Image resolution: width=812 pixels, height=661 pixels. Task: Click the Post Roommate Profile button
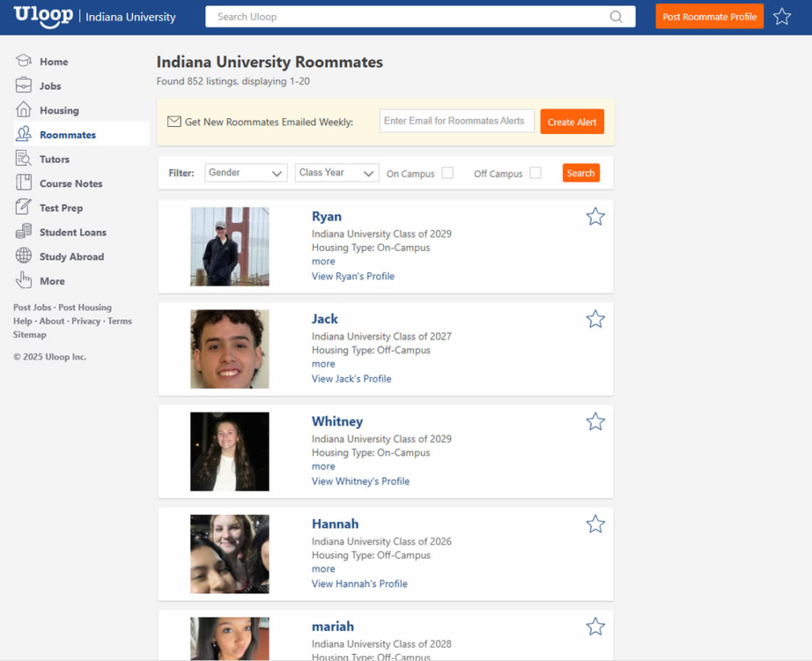[x=709, y=16]
